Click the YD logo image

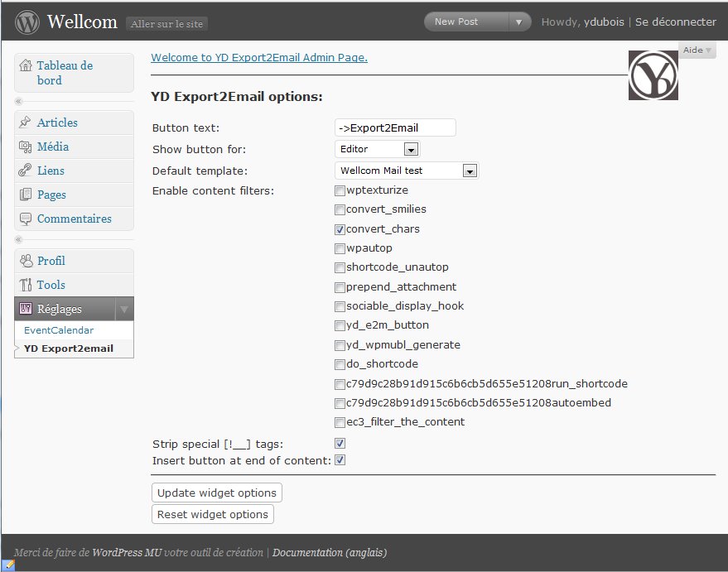(x=653, y=75)
